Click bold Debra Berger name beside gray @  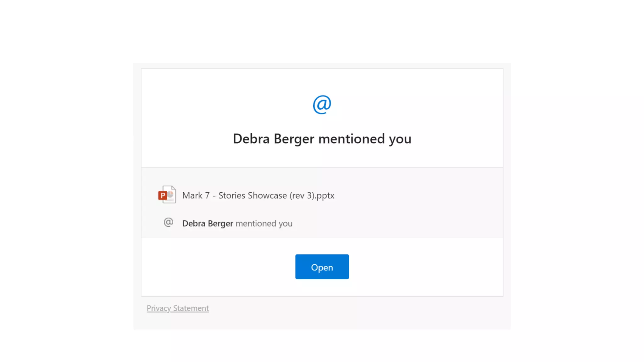[x=208, y=223]
